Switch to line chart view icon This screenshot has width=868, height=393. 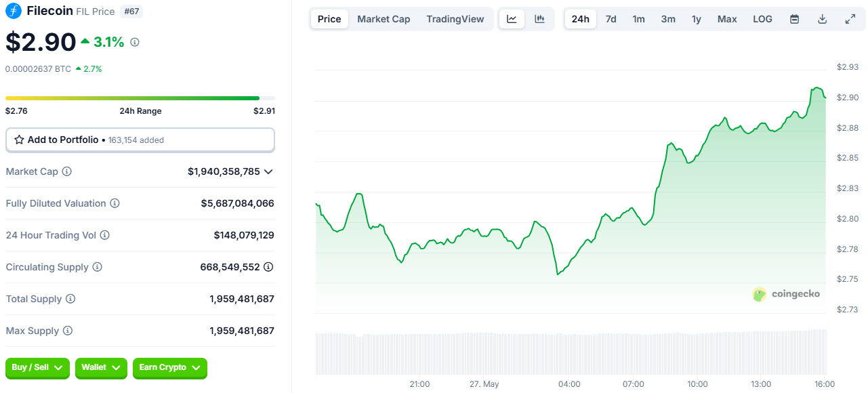[512, 19]
